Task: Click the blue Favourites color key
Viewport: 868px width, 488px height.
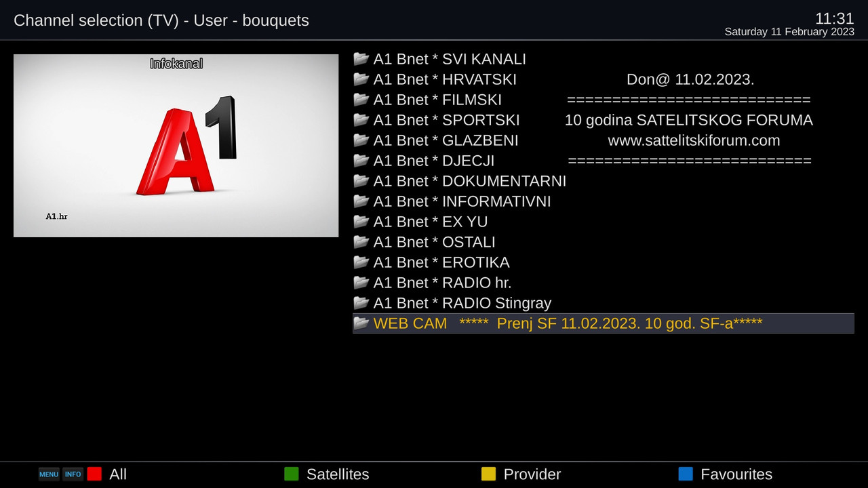Action: coord(686,474)
